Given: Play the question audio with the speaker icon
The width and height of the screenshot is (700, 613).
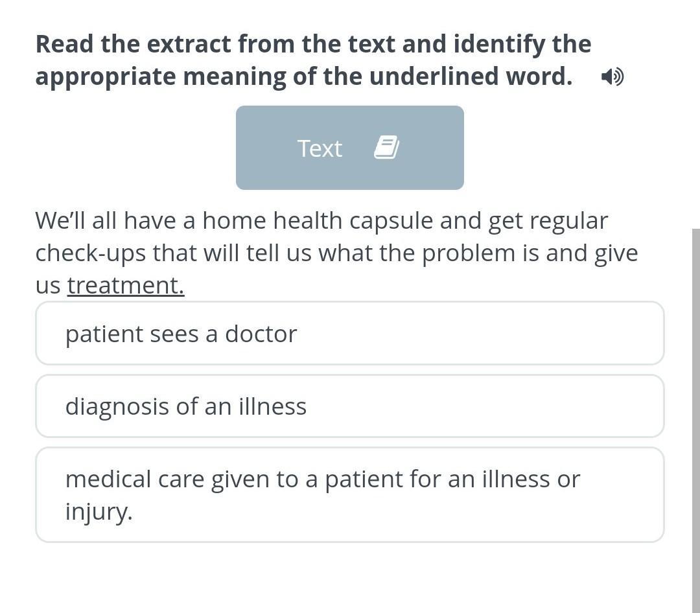Looking at the screenshot, I should (x=612, y=77).
